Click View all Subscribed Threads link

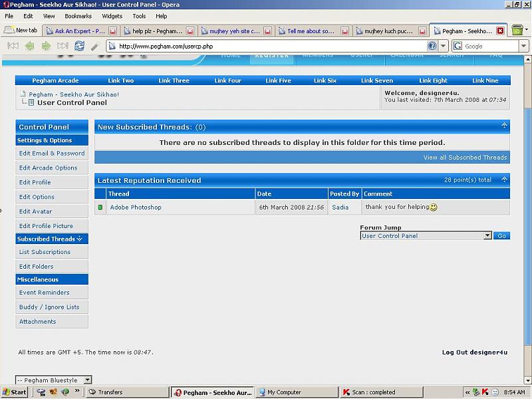tap(465, 158)
